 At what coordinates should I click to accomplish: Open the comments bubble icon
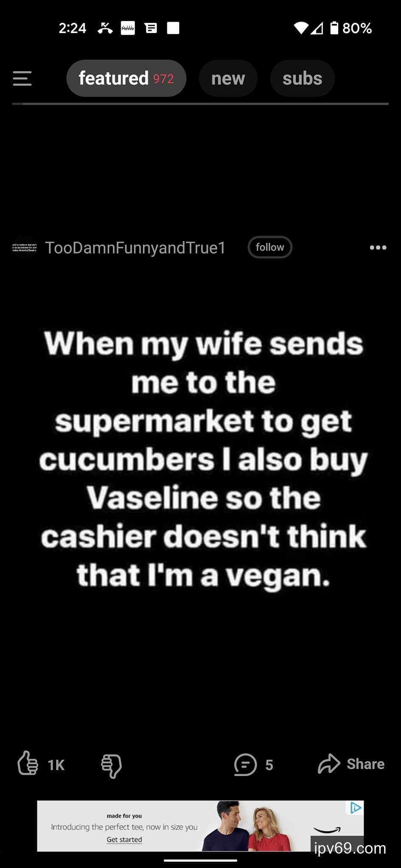pyautogui.click(x=245, y=765)
